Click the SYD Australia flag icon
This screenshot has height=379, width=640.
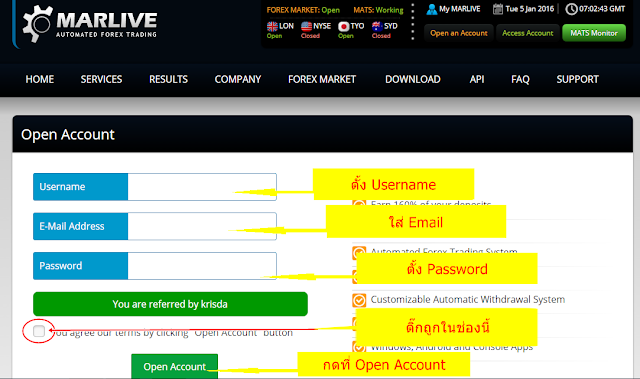(x=377, y=27)
